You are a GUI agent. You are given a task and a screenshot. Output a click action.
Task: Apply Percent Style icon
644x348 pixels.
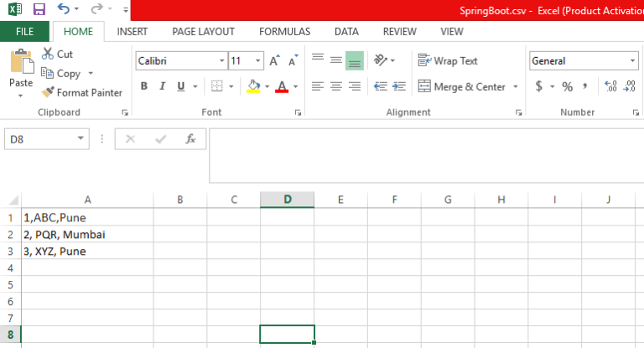(567, 86)
